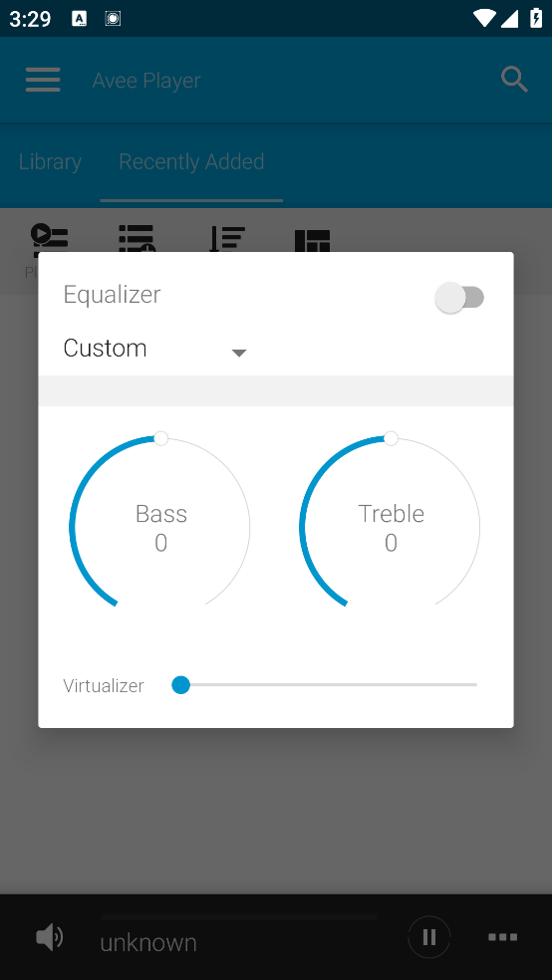Screen dimensions: 552x980
Task: Tap the Avee Player title
Action: pyautogui.click(x=146, y=81)
